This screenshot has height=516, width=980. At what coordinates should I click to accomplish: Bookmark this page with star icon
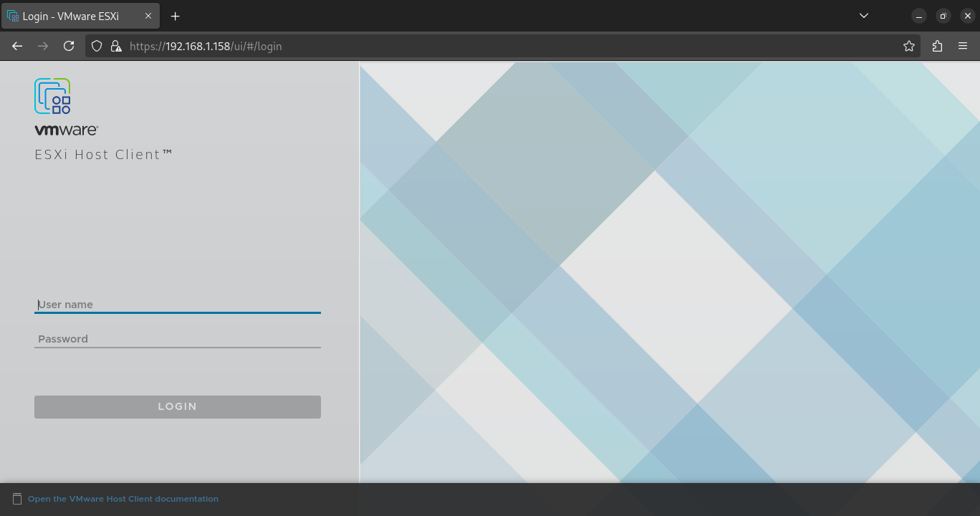pyautogui.click(x=909, y=46)
